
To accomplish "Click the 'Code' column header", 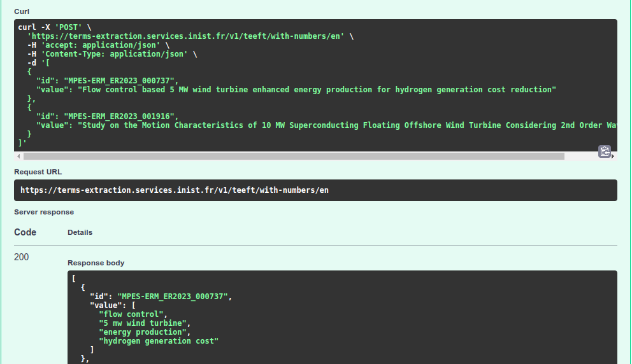I will pyautogui.click(x=25, y=232).
